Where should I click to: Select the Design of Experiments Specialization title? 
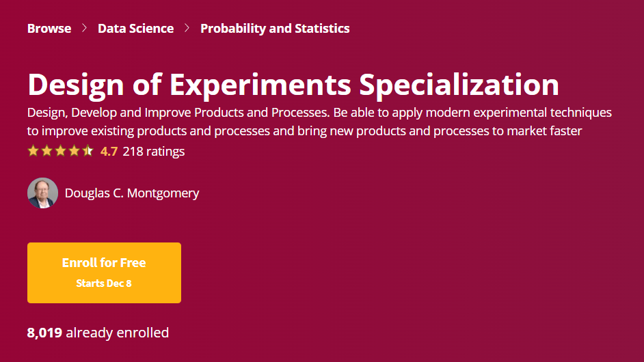coord(293,85)
